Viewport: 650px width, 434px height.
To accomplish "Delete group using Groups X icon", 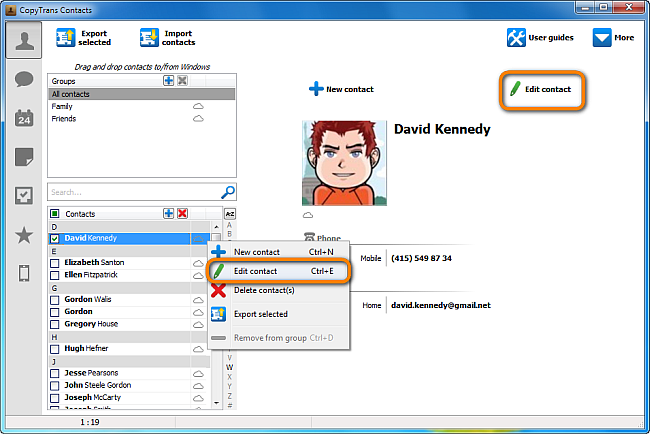I will (182, 80).
